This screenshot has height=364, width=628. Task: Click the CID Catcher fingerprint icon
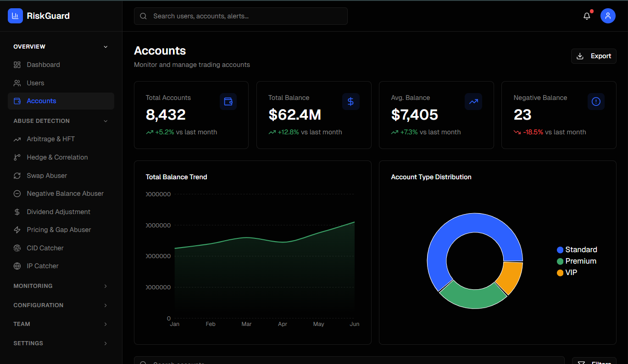pos(17,248)
